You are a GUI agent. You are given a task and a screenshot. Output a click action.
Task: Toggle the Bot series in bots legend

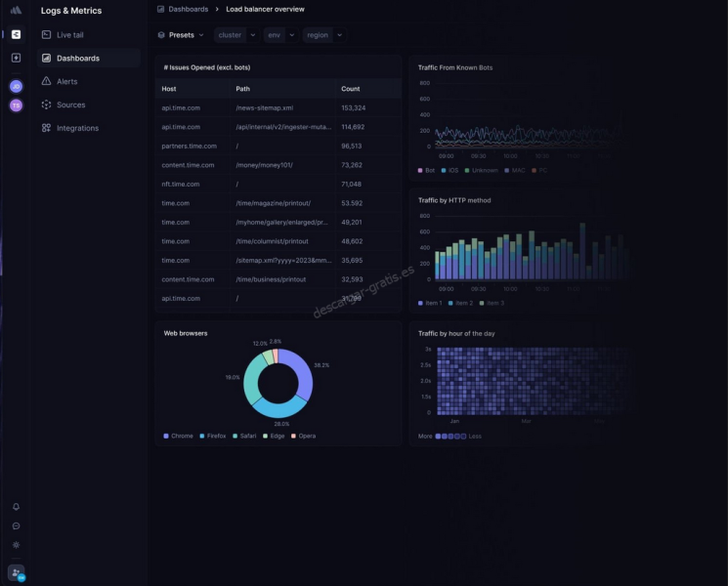coord(426,170)
